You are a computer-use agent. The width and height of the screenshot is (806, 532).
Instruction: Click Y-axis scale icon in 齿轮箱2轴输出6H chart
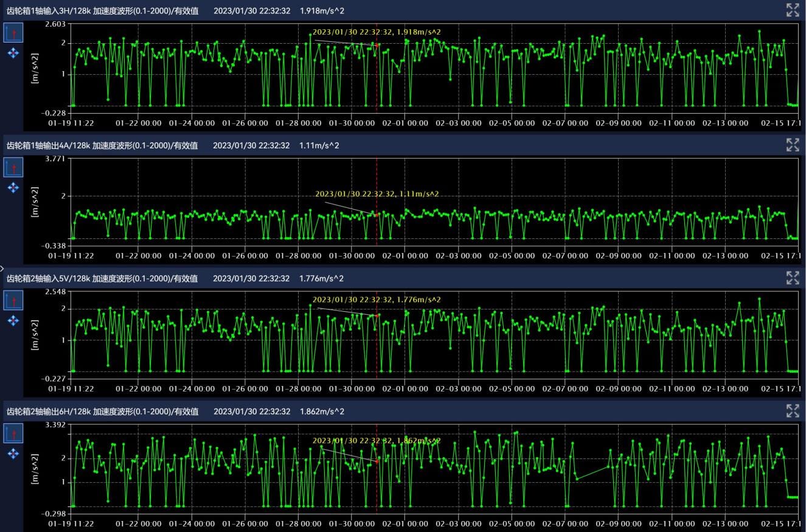pyautogui.click(x=13, y=434)
